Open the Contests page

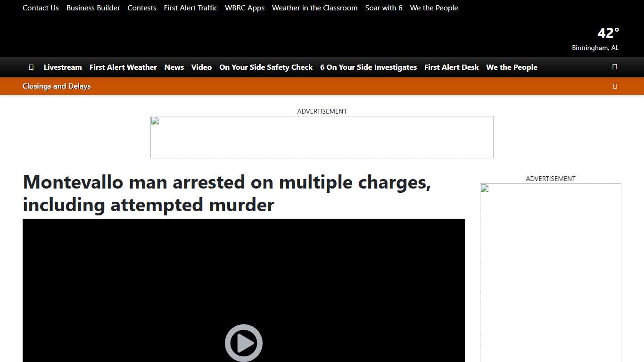pyautogui.click(x=142, y=8)
